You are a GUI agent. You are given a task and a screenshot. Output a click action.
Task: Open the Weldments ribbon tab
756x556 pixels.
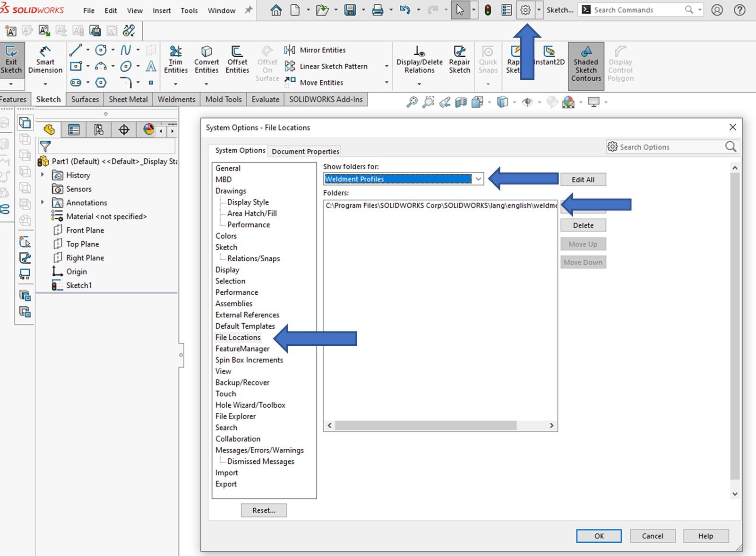click(x=176, y=99)
